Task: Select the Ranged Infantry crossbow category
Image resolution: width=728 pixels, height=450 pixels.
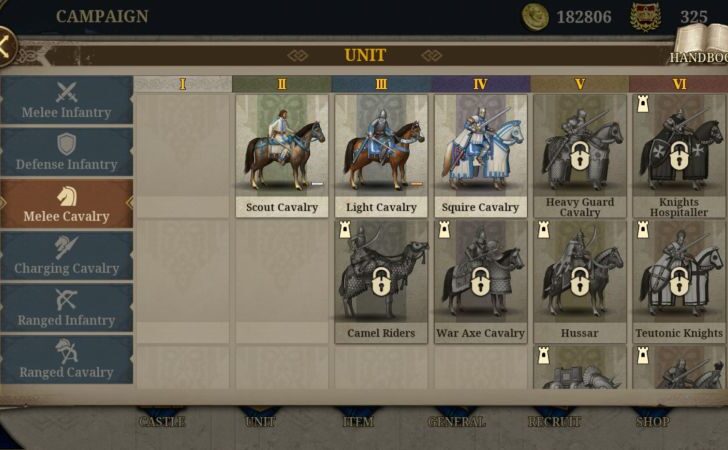Action: pos(66,308)
